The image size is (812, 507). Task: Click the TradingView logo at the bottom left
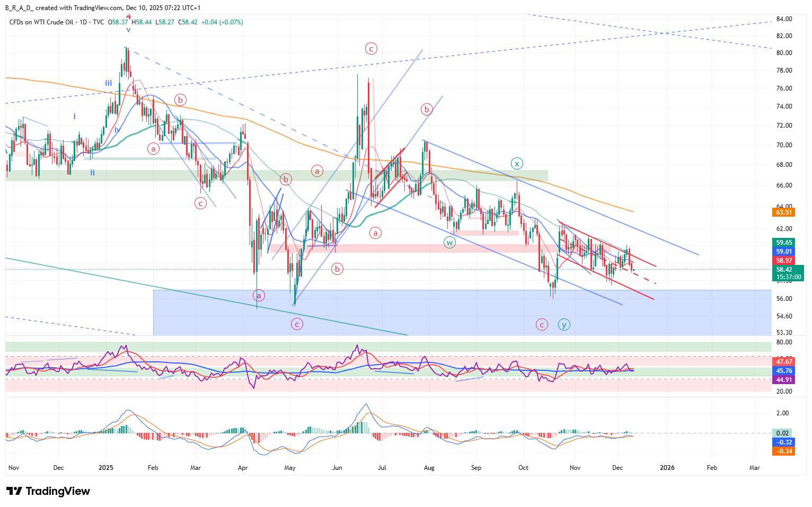click(48, 491)
